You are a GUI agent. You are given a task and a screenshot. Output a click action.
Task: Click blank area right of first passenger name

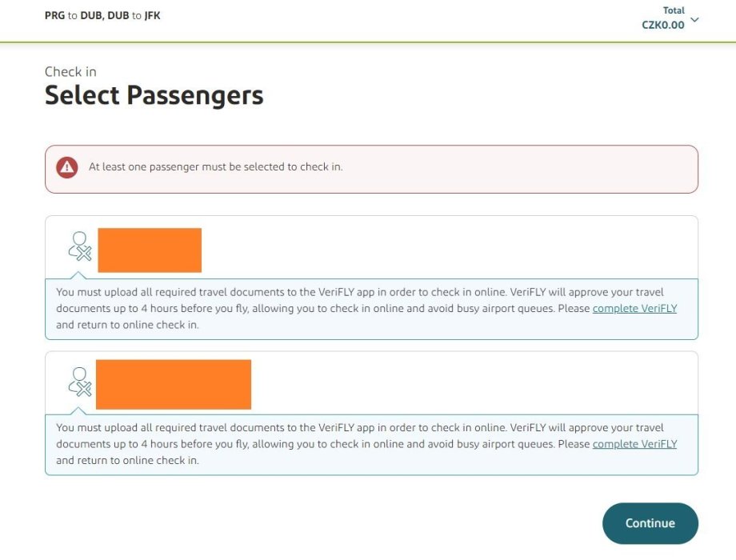pos(448,248)
